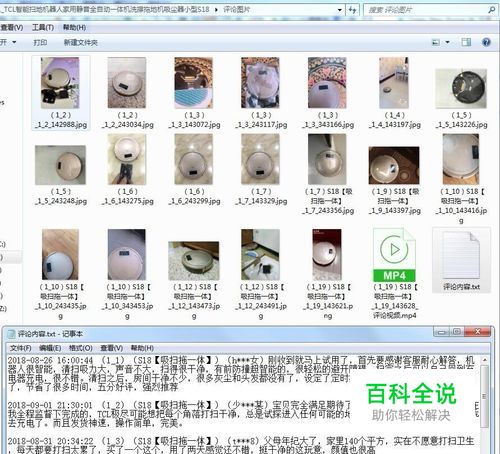This screenshot has height=454, width=500.
Task: Close the 评论内容.txt Notepad window
Action: [478, 332]
